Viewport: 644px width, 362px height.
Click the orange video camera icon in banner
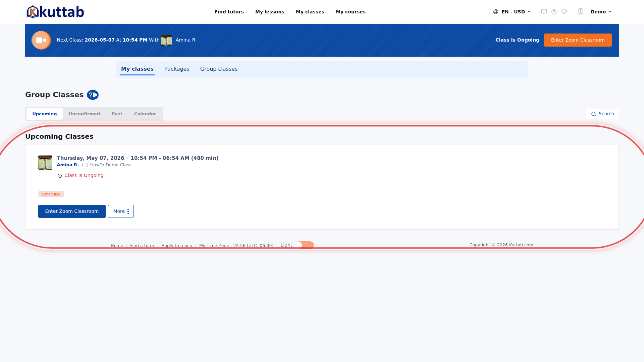coord(41,40)
